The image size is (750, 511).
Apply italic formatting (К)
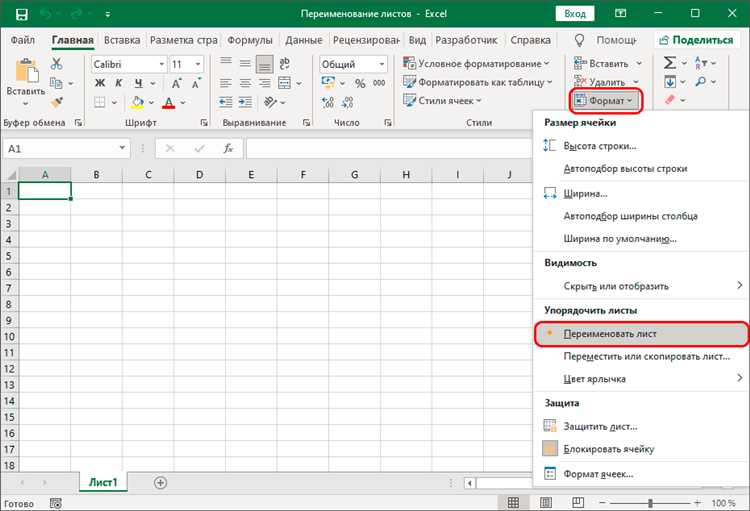118,83
